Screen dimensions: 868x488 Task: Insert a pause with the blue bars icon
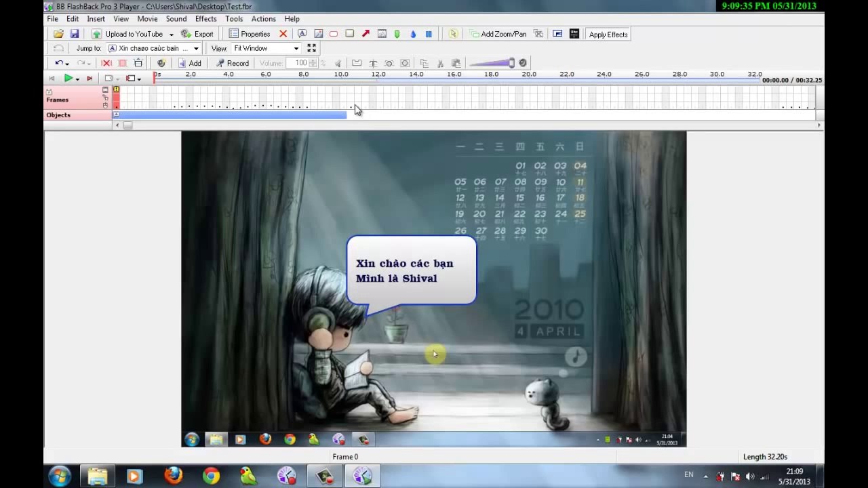(429, 34)
